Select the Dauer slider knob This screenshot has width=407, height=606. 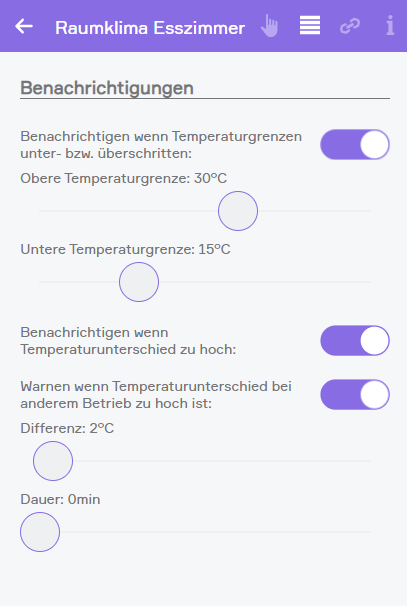point(40,532)
